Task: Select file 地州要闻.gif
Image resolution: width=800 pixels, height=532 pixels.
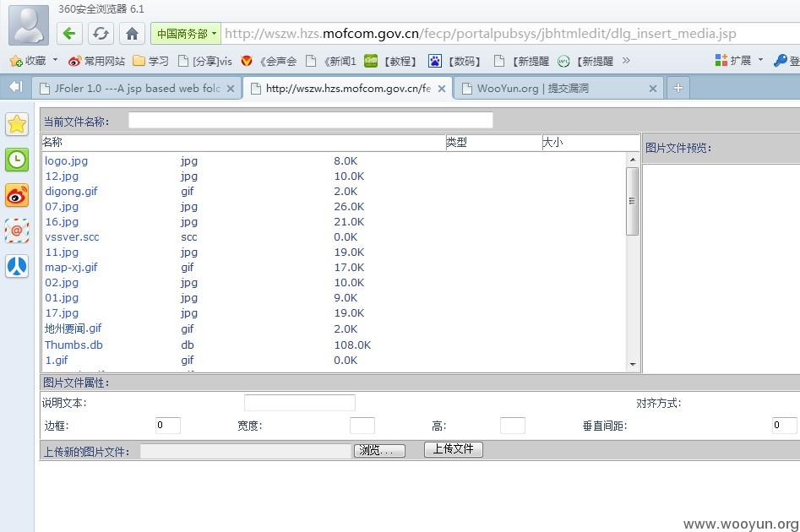Action: (x=73, y=328)
